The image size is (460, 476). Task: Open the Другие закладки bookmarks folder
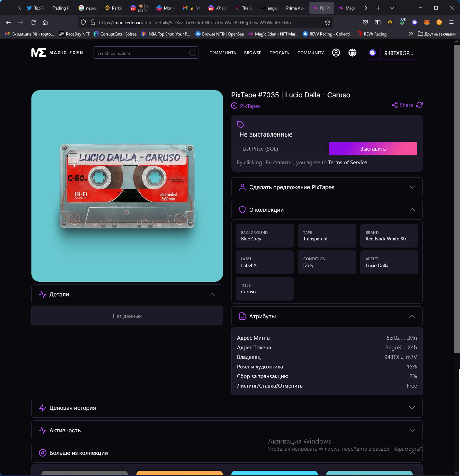pyautogui.click(x=437, y=34)
